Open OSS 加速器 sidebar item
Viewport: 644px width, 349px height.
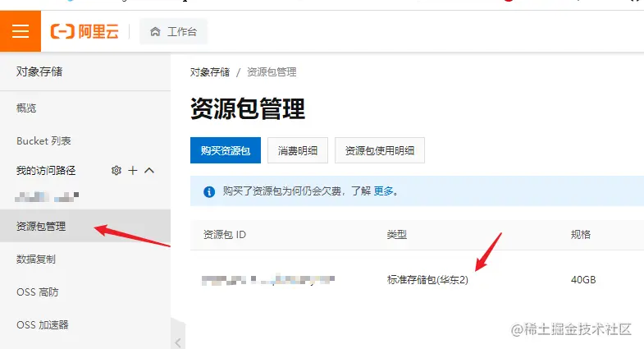click(43, 324)
